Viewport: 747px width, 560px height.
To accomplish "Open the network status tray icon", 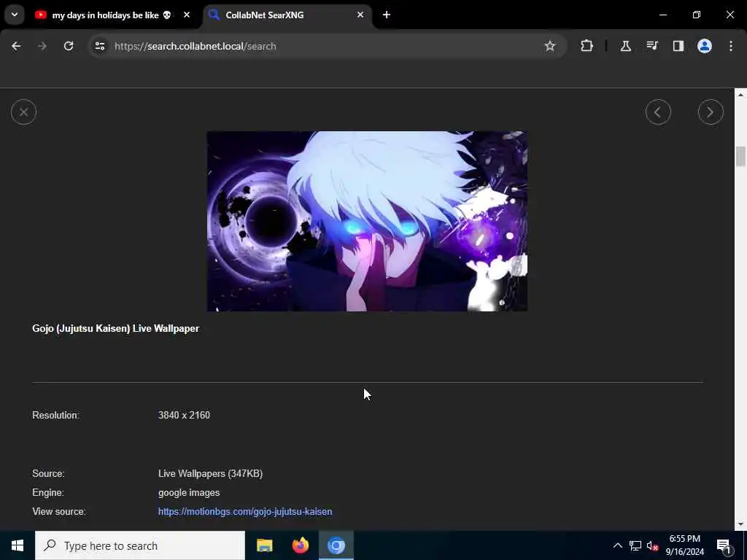I will pyautogui.click(x=635, y=545).
